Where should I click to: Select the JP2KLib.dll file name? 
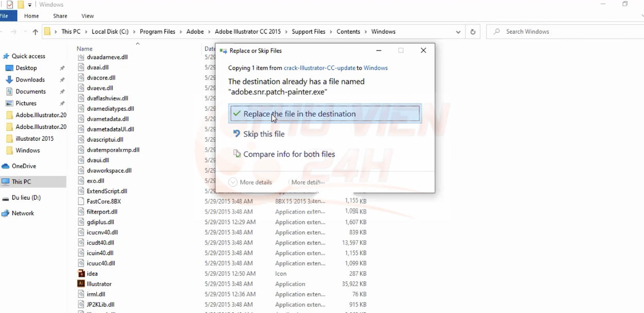click(x=100, y=305)
